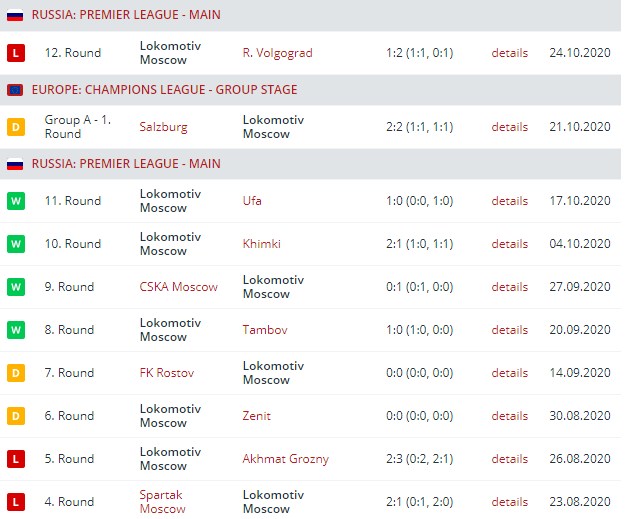Click the red L badge for Akhmat Grozny match
The height and width of the screenshot is (519, 629).
click(x=15, y=459)
